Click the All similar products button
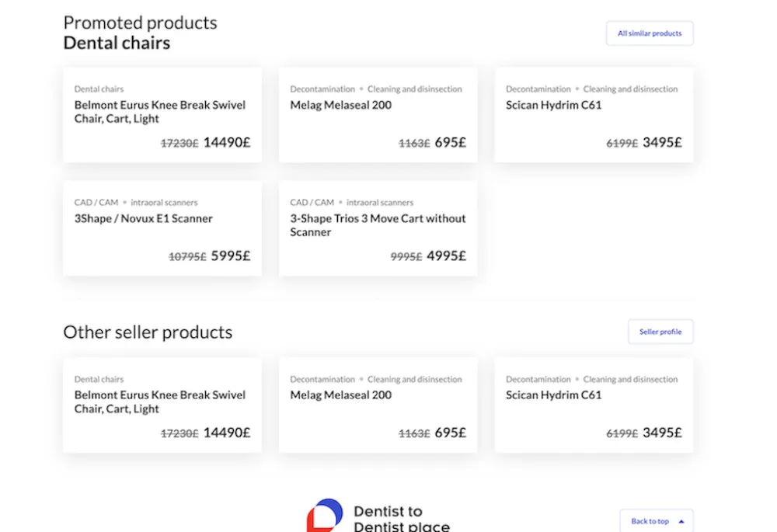This screenshot has height=532, width=777. pyautogui.click(x=649, y=33)
